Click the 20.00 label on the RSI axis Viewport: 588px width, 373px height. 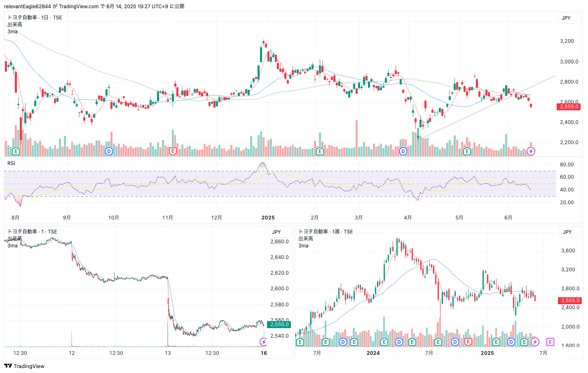(567, 202)
